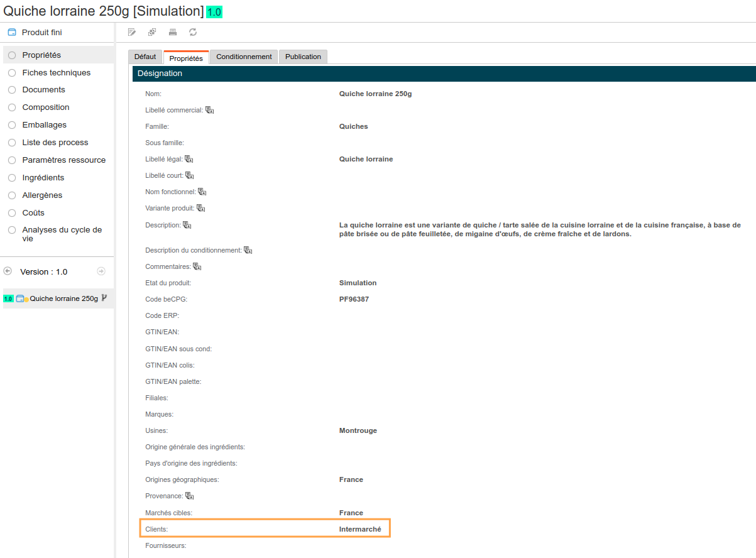Select the Fiches techniques radio circle

coord(12,73)
